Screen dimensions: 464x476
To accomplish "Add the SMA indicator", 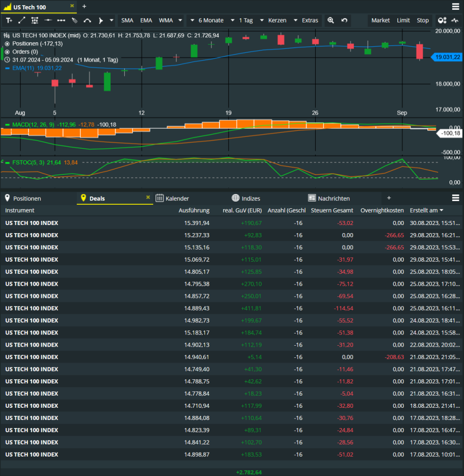I will pos(127,20).
